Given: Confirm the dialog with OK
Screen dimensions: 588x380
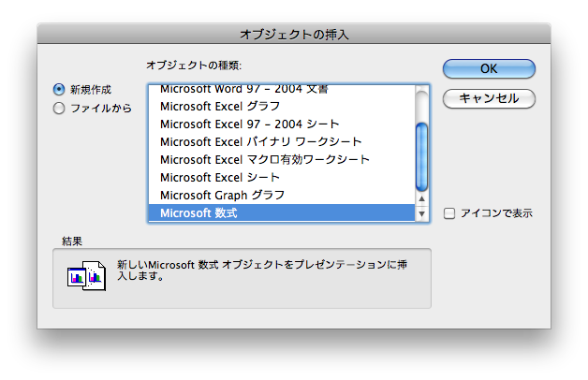Looking at the screenshot, I should (489, 69).
